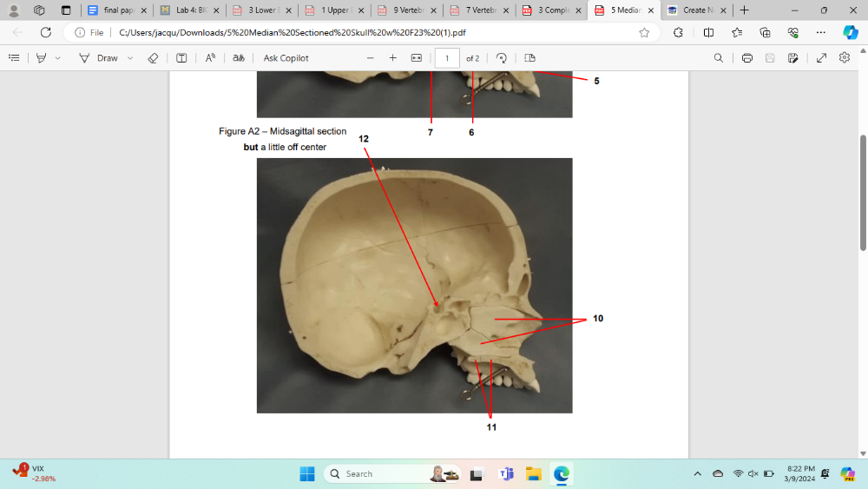Show hidden system tray icons chevron
This screenshot has width=868, height=489.
point(697,474)
